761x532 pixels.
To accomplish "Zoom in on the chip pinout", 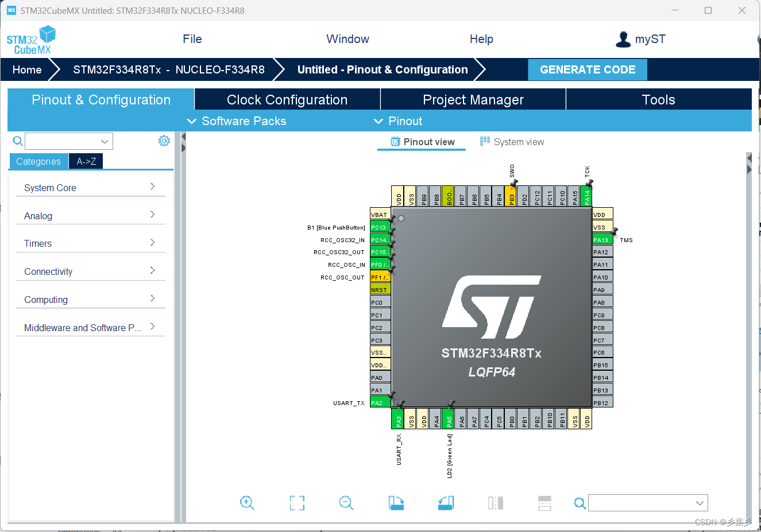I will coord(247,503).
